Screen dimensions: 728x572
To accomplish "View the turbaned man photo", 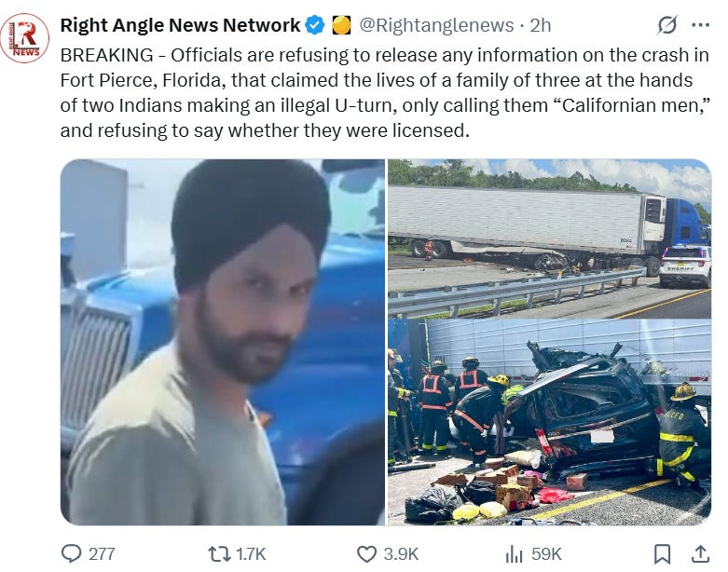I will [223, 342].
